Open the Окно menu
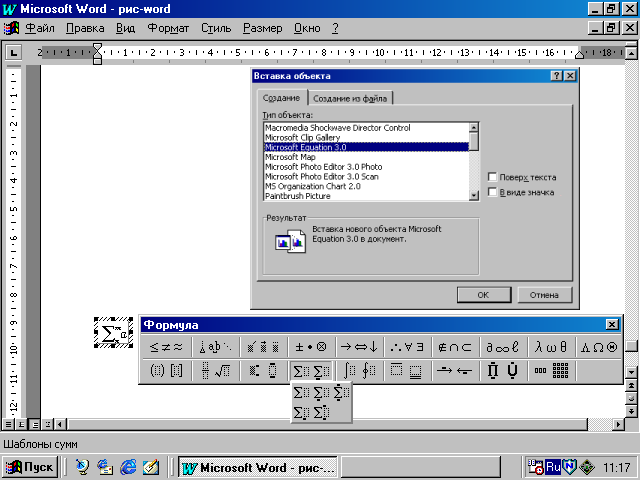The height and width of the screenshot is (480, 640). [x=307, y=28]
